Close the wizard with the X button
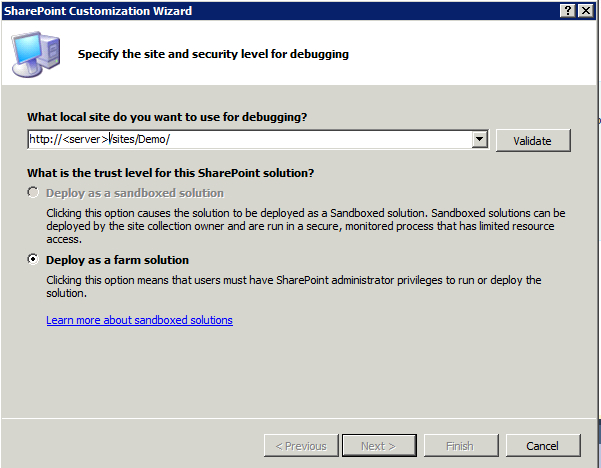Viewport: 601px width, 468px height. tap(586, 10)
